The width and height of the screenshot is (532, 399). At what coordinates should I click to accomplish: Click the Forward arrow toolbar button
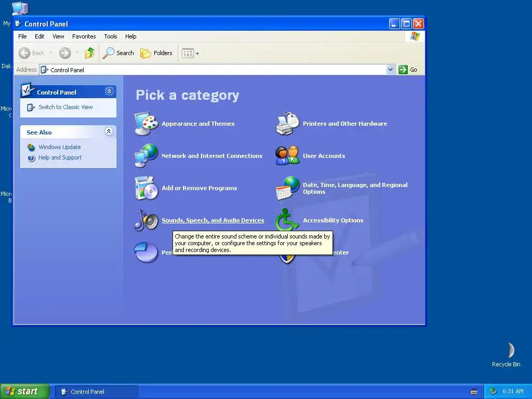65,53
